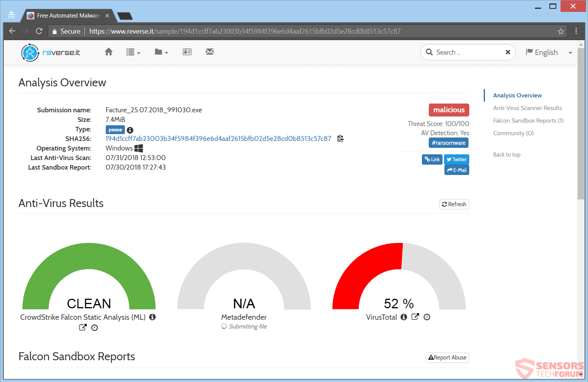Click the browser back arrow
Image resolution: width=588 pixels, height=382 pixels.
[x=12, y=31]
